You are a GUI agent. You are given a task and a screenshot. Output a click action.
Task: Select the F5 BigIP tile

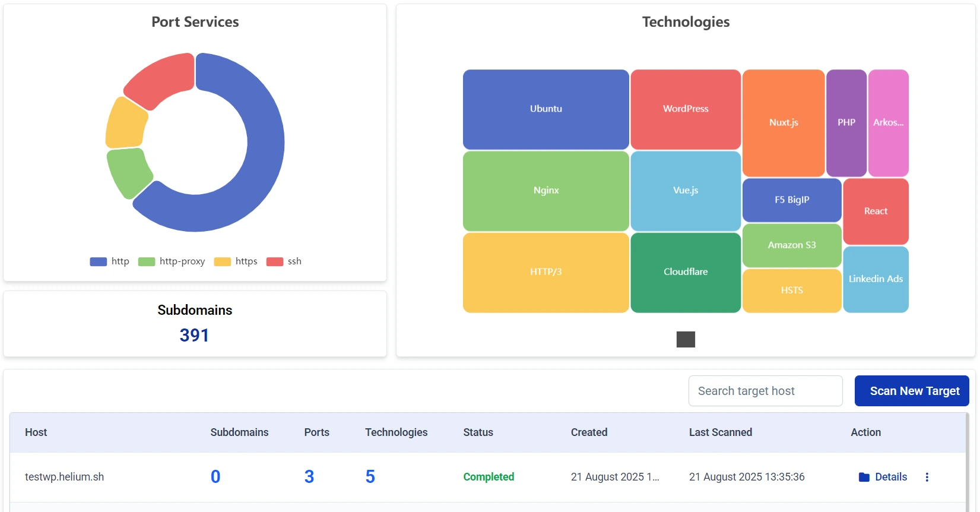[x=792, y=200]
